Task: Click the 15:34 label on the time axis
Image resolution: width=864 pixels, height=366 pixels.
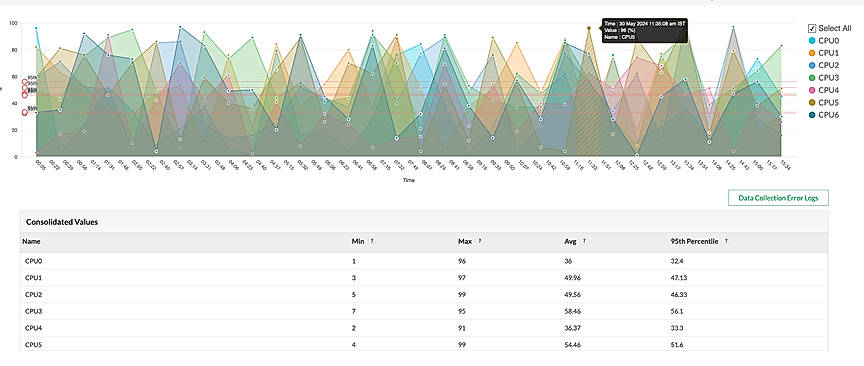Action: (x=785, y=165)
